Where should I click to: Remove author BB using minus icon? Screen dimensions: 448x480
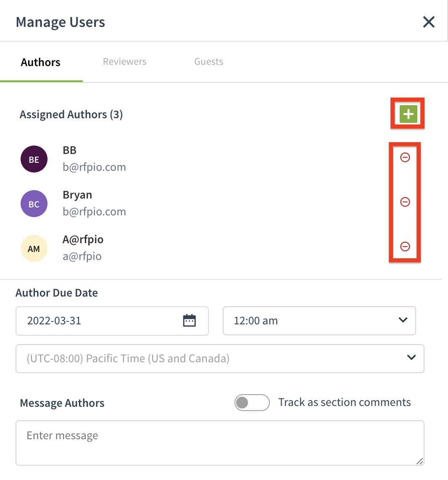pos(405,157)
